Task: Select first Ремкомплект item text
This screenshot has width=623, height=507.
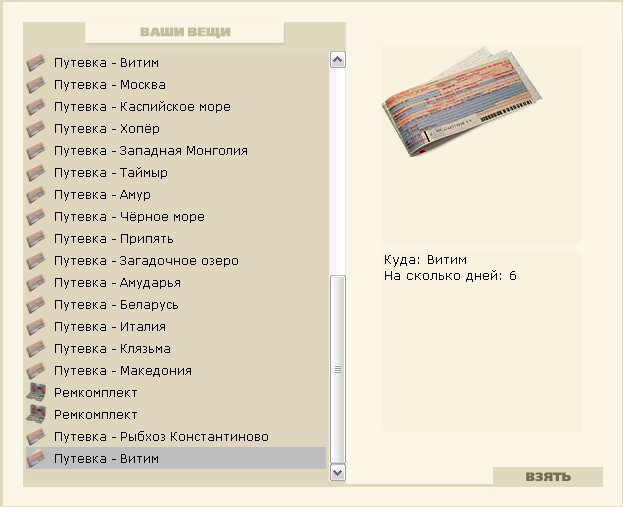Action: coord(96,393)
